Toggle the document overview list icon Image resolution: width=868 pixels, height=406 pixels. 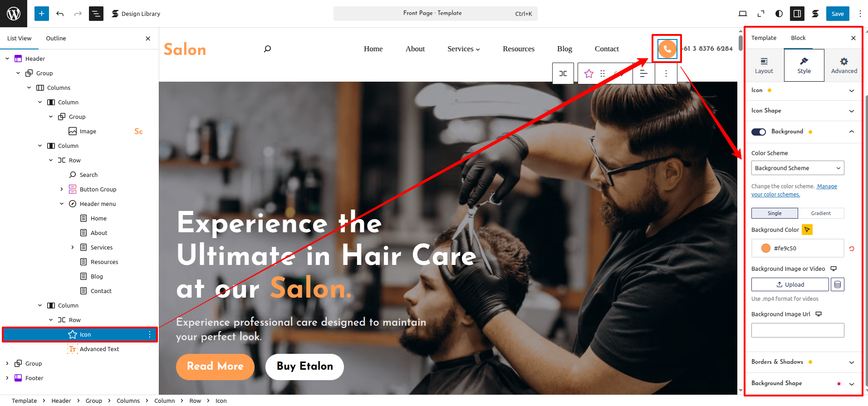pos(96,14)
